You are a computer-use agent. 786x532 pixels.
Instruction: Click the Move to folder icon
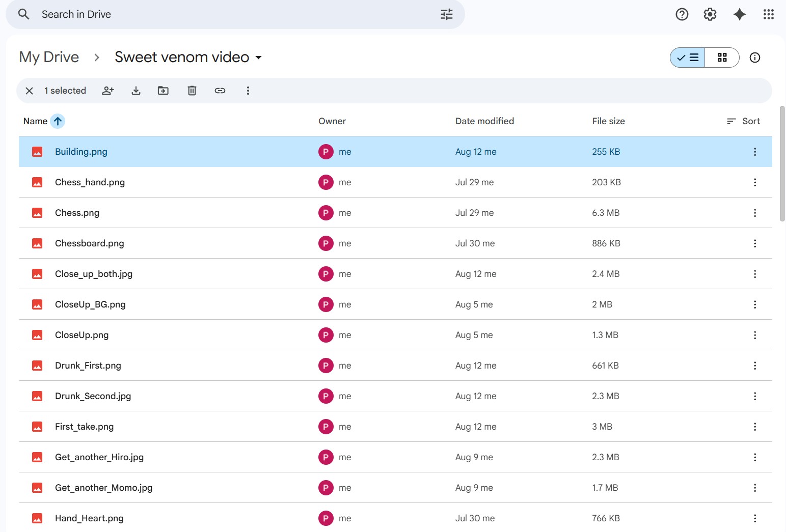tap(163, 91)
